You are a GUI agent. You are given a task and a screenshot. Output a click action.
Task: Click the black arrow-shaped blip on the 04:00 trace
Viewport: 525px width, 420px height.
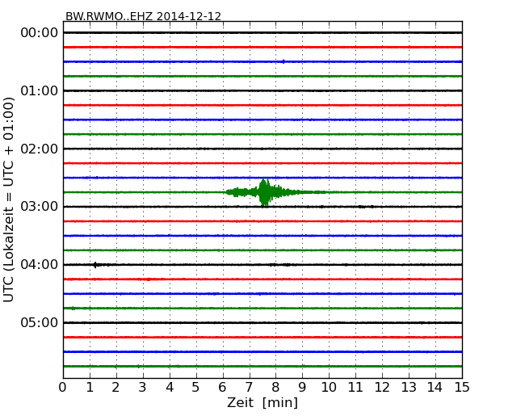coord(95,265)
